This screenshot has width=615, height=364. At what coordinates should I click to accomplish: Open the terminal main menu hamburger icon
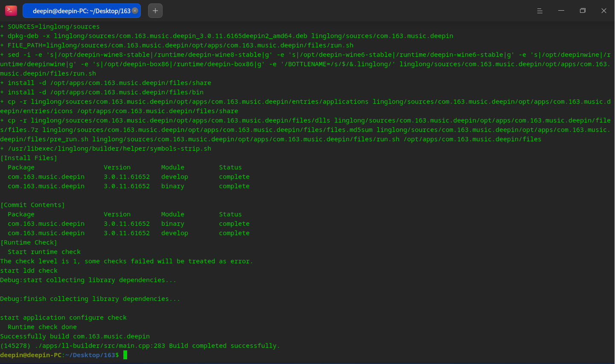point(540,11)
